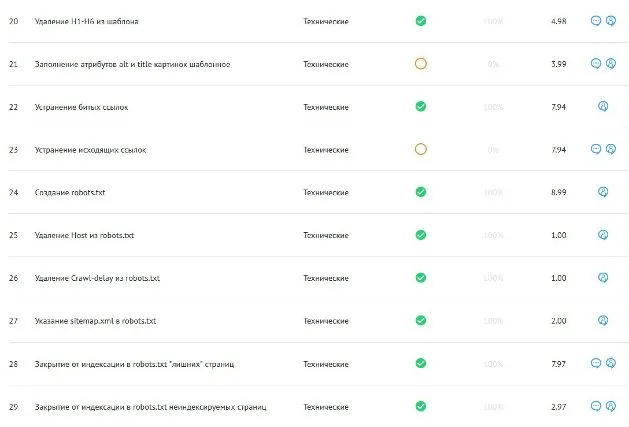Screen dimensions: 629x427
Task: Open assignee icon for Удаление Host из robots.txt
Action: point(603,235)
